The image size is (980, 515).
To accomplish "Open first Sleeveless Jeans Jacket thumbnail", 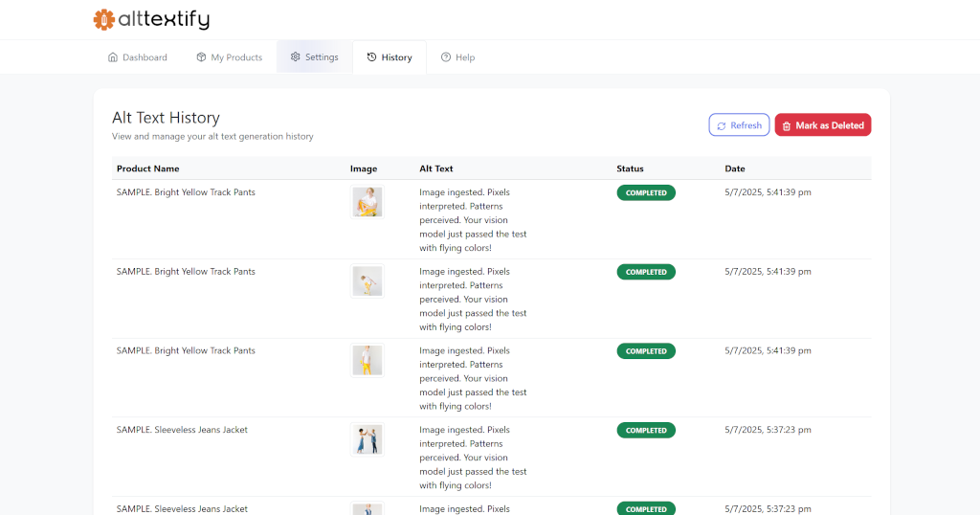I will pos(367,439).
